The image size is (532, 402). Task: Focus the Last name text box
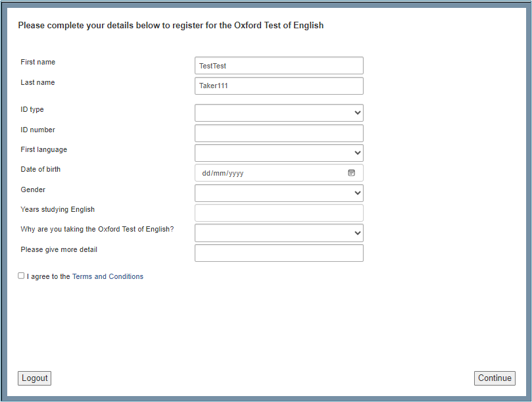tap(279, 86)
